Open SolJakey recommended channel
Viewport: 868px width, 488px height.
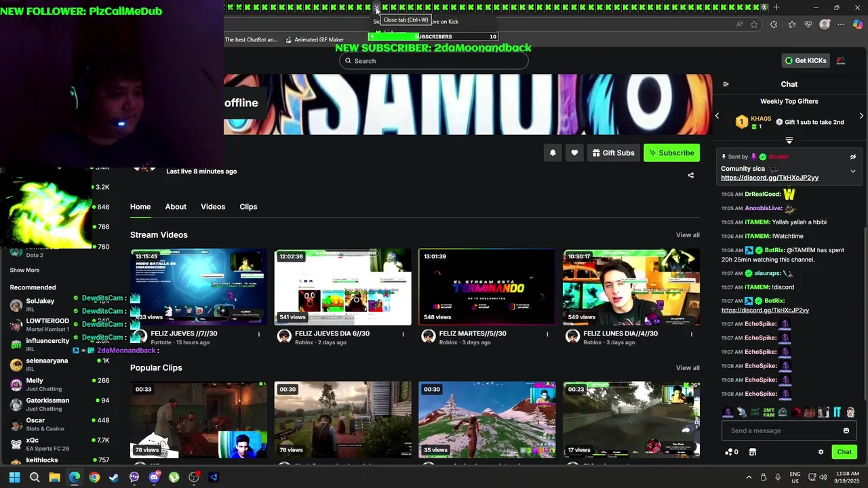click(x=59, y=305)
